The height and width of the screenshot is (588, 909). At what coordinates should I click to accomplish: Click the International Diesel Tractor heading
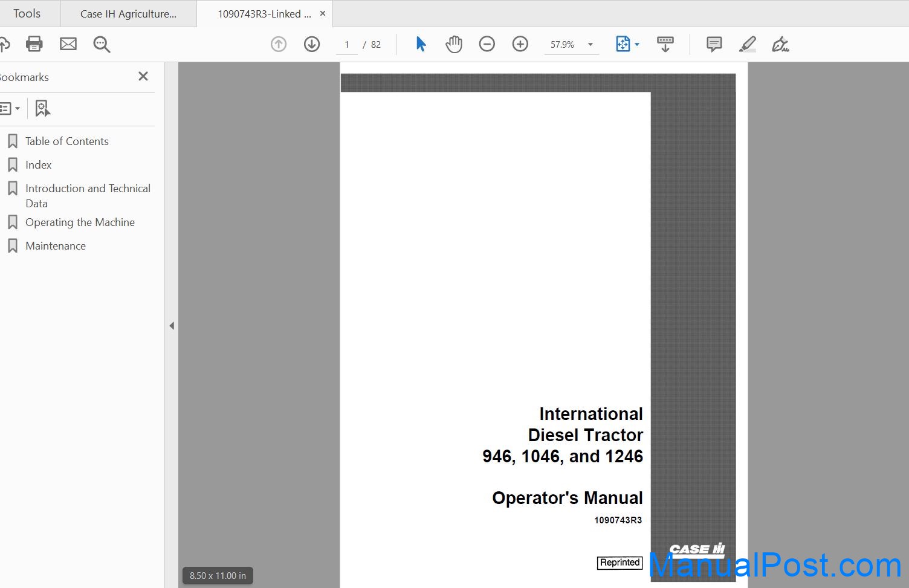tap(585, 424)
